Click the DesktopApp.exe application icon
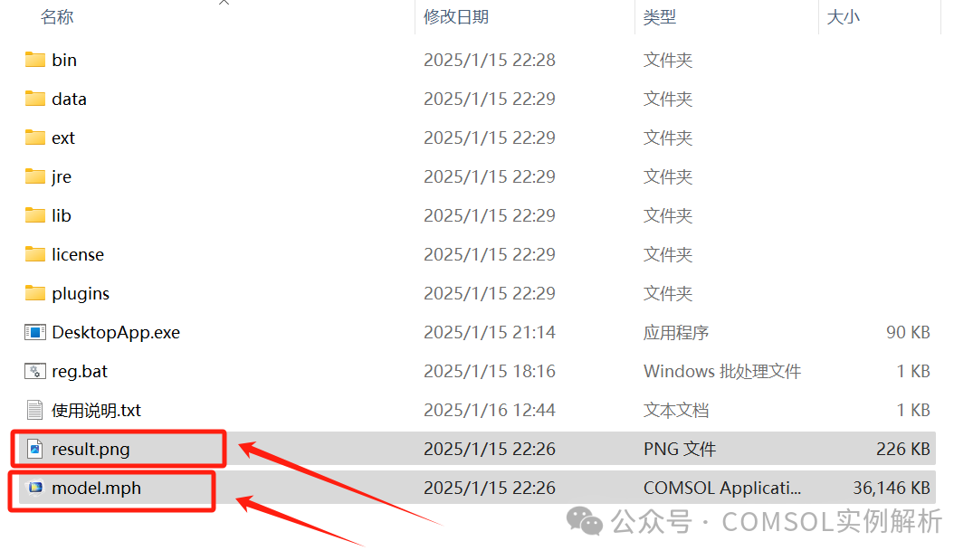 [34, 332]
